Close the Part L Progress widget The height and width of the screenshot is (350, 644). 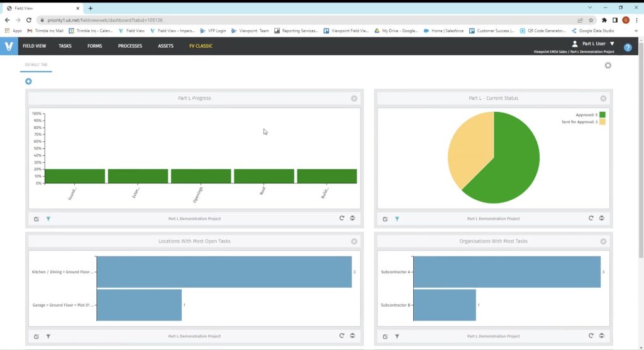[354, 99]
